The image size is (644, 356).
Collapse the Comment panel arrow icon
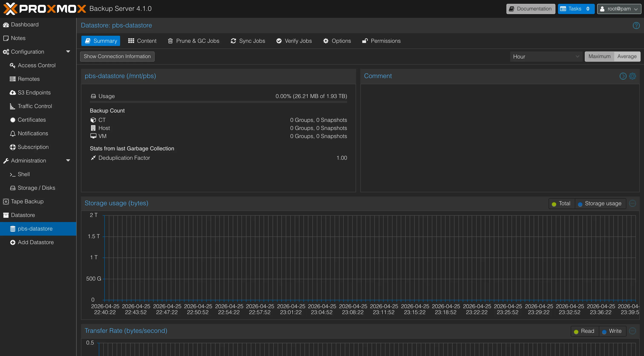(x=623, y=76)
